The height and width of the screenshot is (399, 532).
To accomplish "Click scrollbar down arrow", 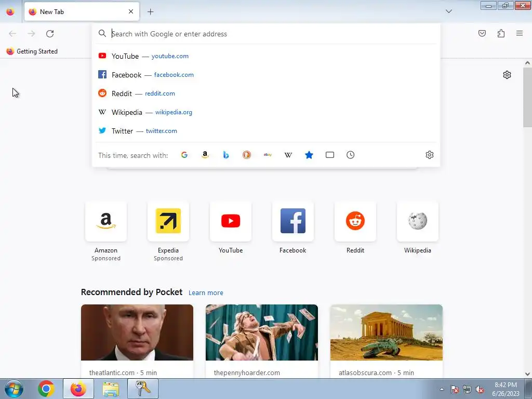I will tap(527, 374).
